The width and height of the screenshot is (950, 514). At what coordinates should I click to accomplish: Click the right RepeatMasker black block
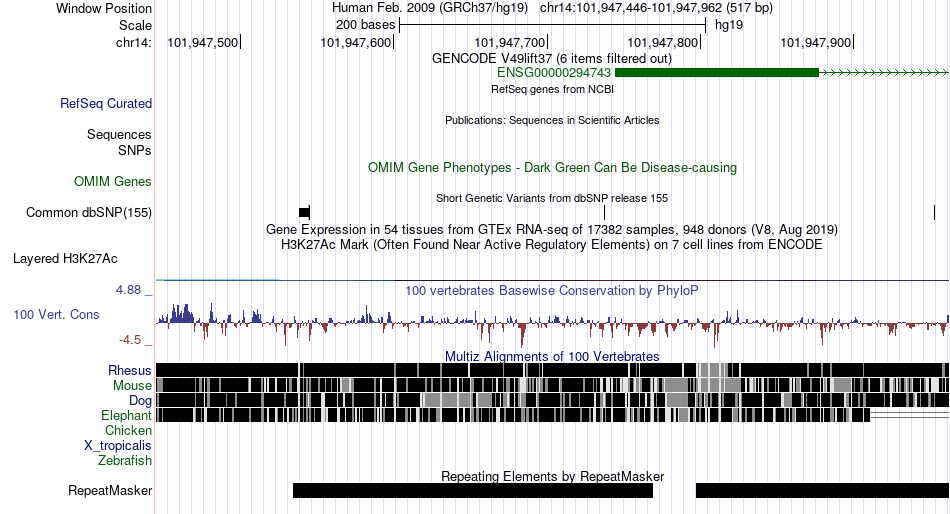[822, 490]
